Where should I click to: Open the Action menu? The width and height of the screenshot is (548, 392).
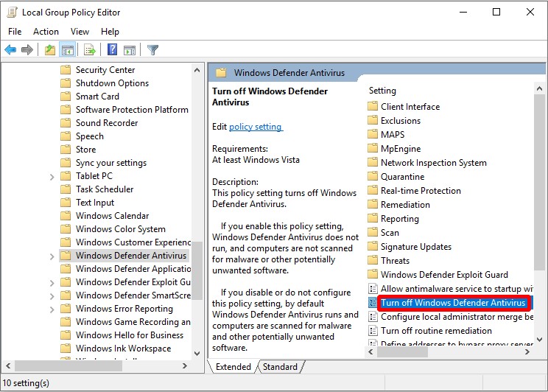point(46,32)
